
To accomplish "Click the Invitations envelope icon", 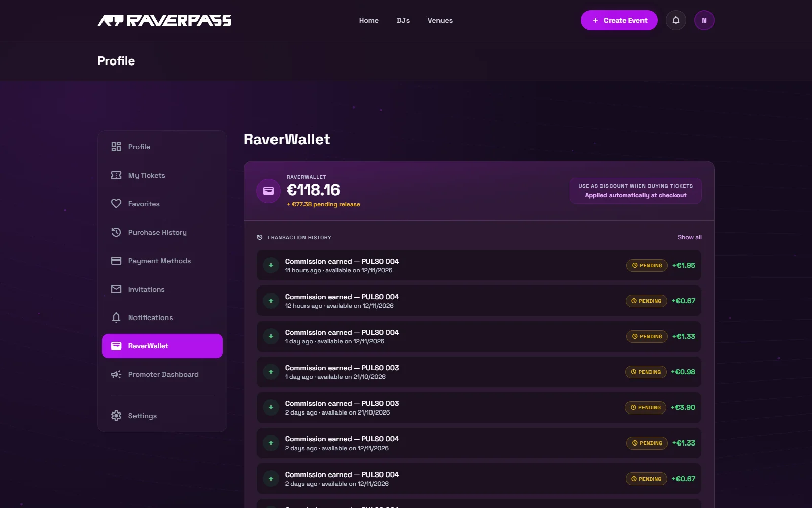I will [116, 289].
